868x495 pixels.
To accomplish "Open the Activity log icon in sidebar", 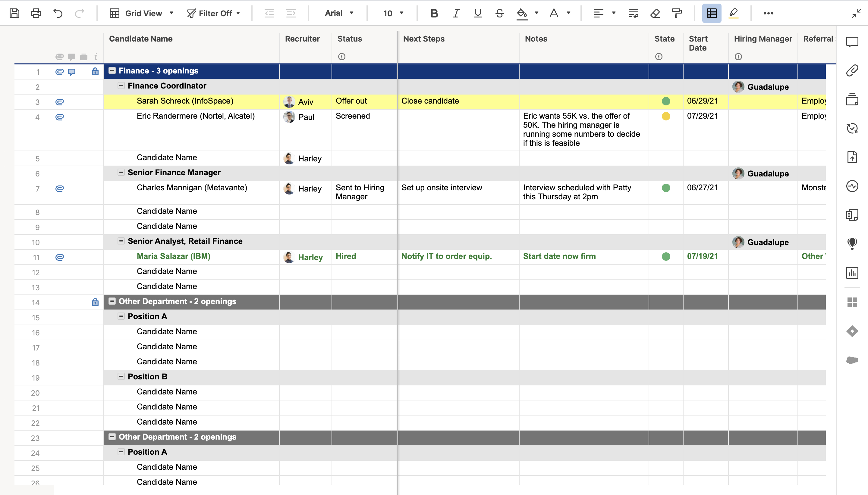I will click(x=852, y=186).
